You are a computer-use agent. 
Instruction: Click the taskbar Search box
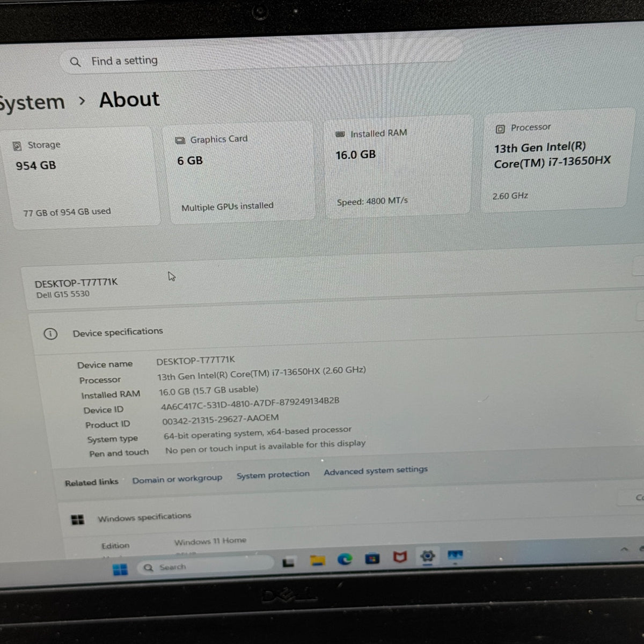[x=205, y=566]
